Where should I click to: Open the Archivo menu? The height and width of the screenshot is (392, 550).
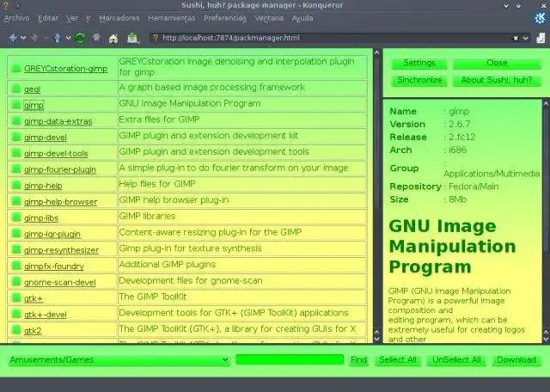[17, 18]
